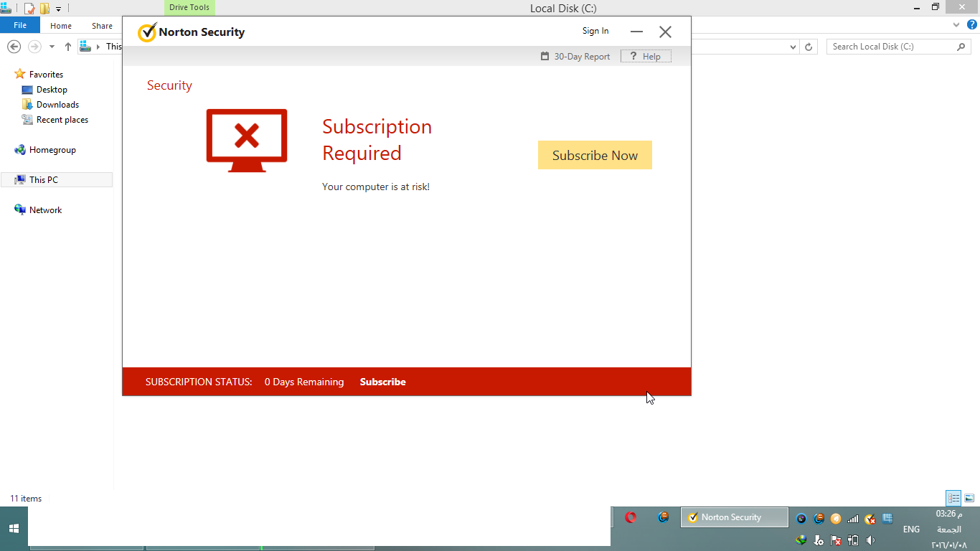
Task: Open the volume speaker tray icon
Action: [x=870, y=540]
